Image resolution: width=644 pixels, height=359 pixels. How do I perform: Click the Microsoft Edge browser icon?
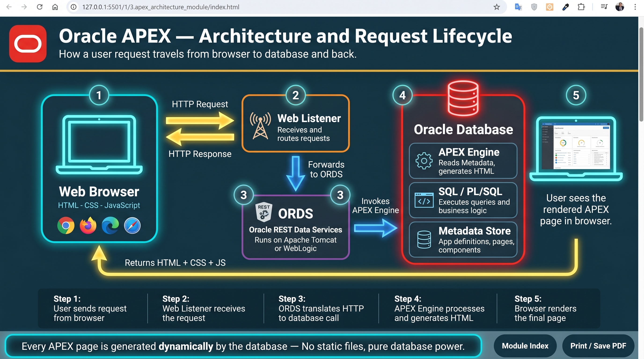(x=110, y=225)
